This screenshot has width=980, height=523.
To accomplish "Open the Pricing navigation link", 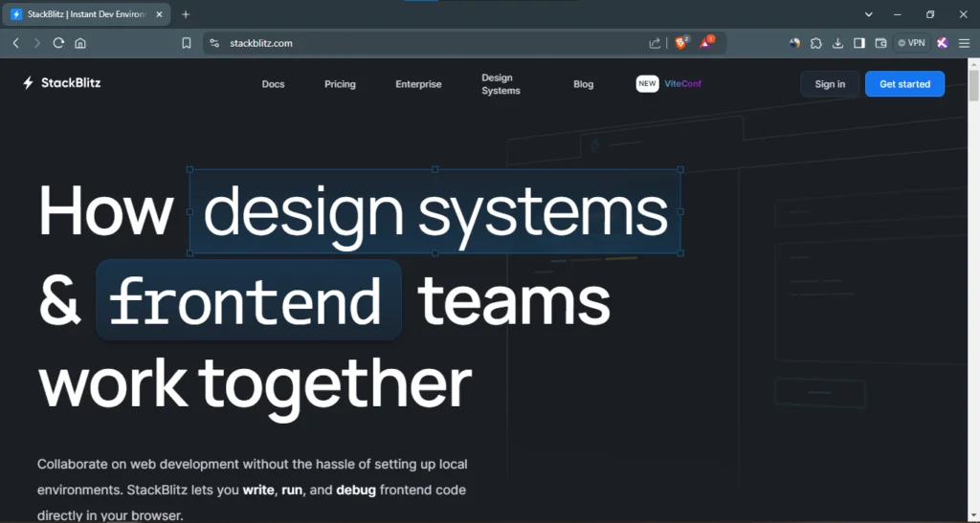I will tap(340, 84).
